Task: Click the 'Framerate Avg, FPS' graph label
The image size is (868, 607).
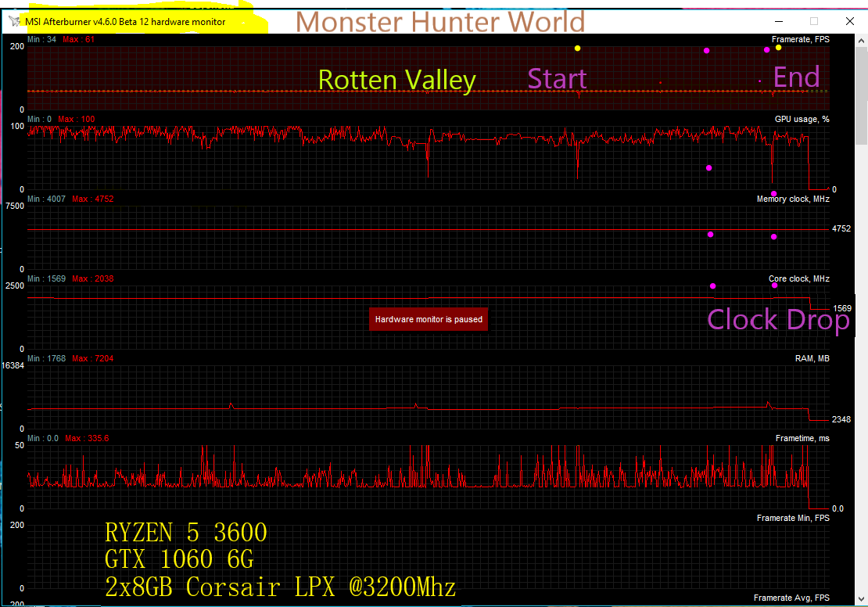Action: click(791, 598)
